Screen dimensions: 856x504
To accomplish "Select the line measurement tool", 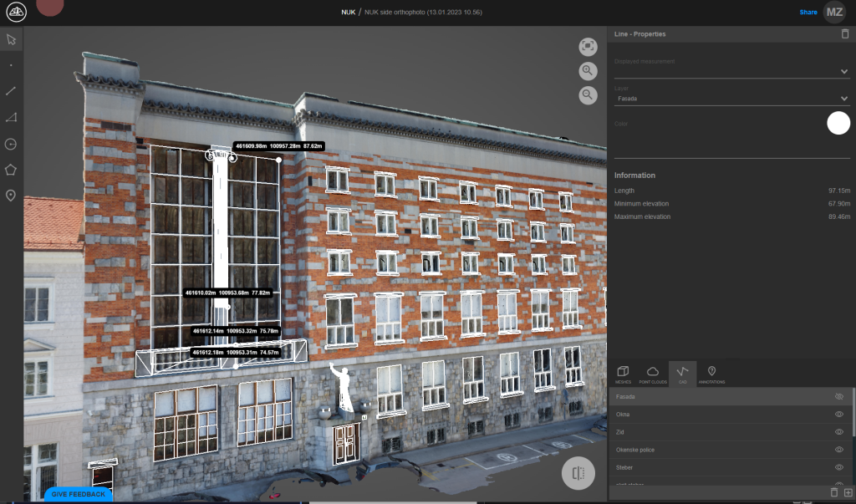I will [12, 91].
